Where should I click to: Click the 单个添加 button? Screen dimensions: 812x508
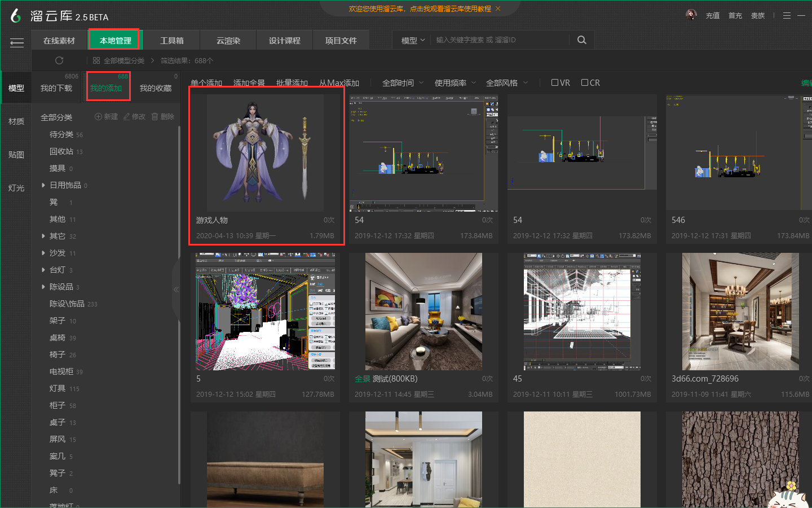[206, 83]
